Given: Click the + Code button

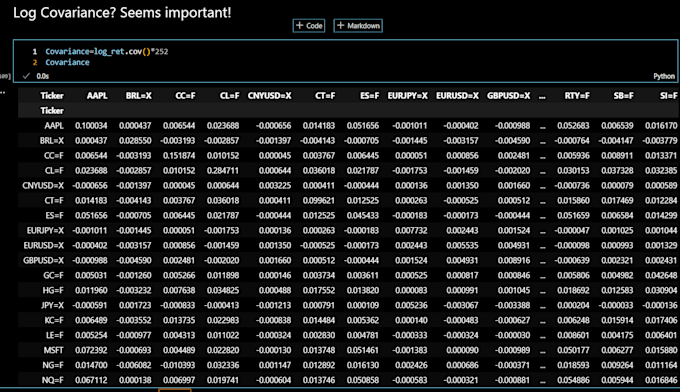Looking at the screenshot, I should pyautogui.click(x=309, y=26).
